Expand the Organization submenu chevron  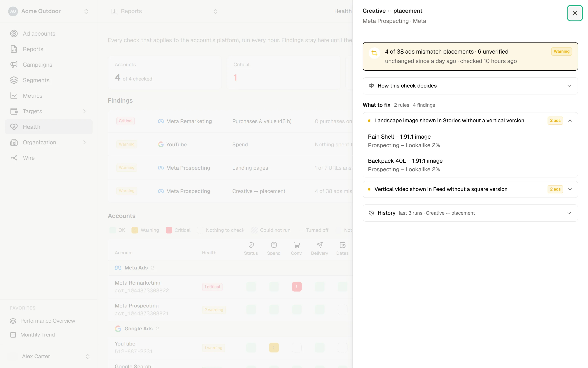(x=85, y=142)
